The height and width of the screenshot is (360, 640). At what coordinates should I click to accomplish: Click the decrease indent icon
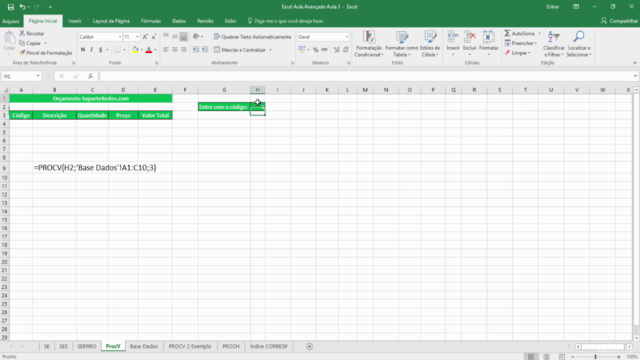(x=196, y=50)
